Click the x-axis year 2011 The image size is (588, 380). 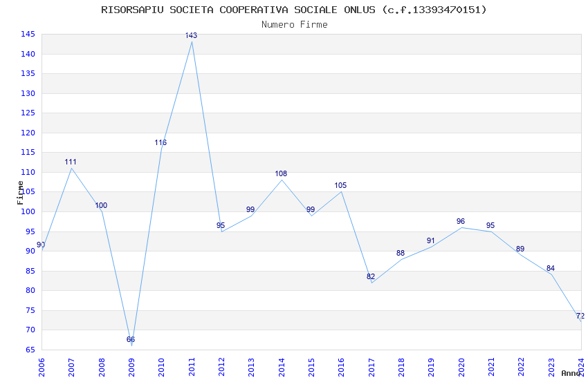(191, 368)
